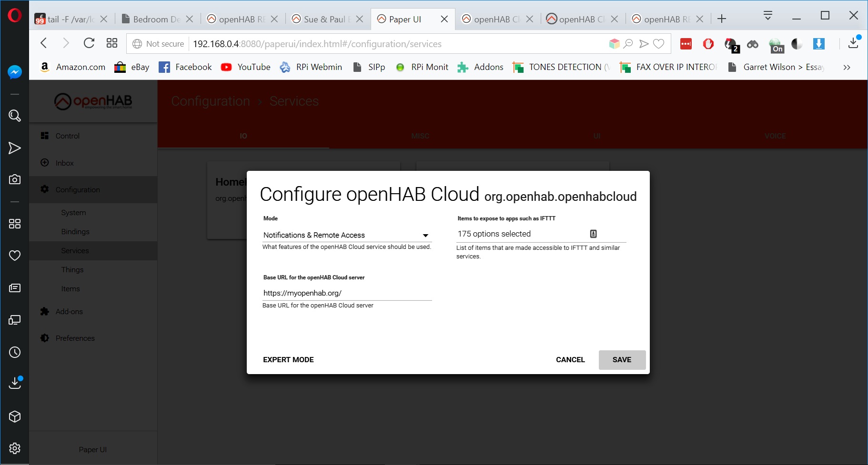
Task: Select the IO services tab
Action: click(x=243, y=136)
